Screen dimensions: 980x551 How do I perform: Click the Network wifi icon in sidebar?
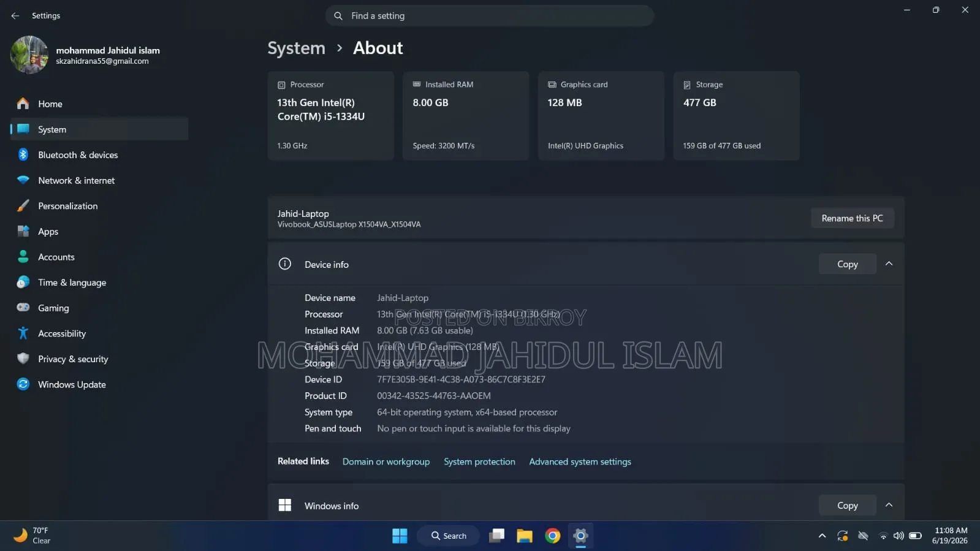coord(23,180)
